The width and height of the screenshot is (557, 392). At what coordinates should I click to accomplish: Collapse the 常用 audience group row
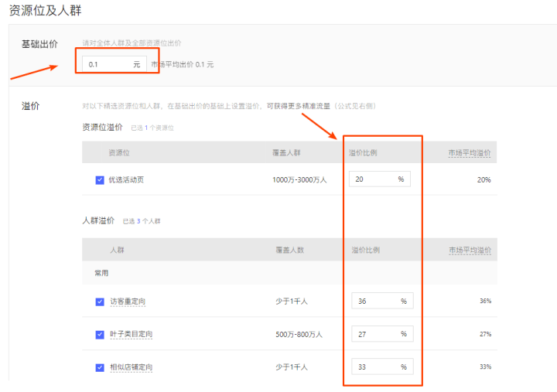click(x=97, y=274)
